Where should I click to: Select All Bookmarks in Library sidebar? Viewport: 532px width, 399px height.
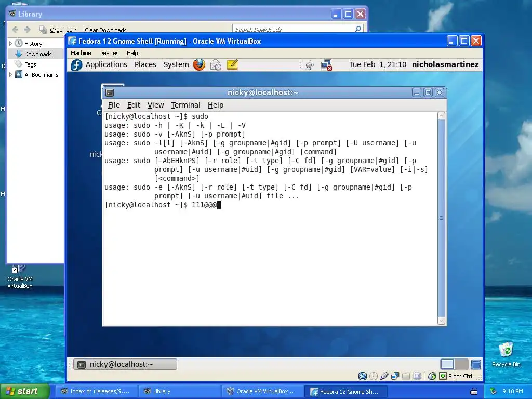tap(42, 75)
